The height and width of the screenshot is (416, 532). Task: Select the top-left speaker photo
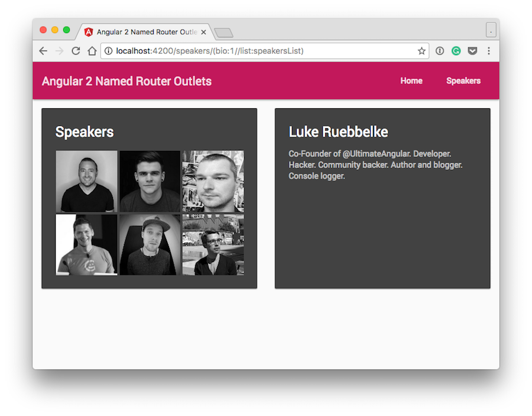[x=86, y=181]
